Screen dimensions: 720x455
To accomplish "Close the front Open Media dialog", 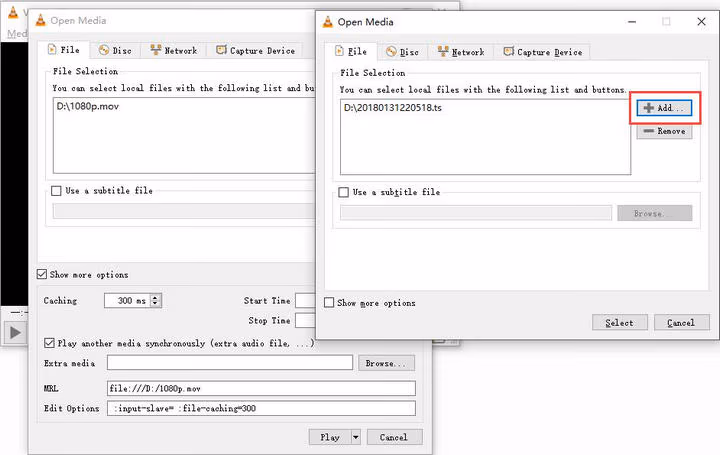I will [701, 22].
